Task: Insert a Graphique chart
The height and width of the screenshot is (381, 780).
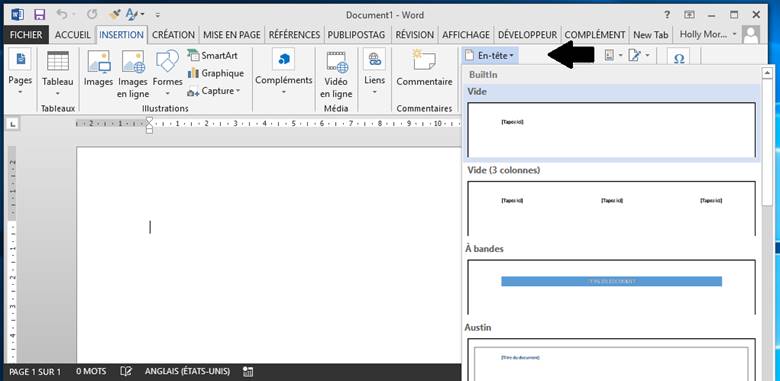Action: click(215, 73)
